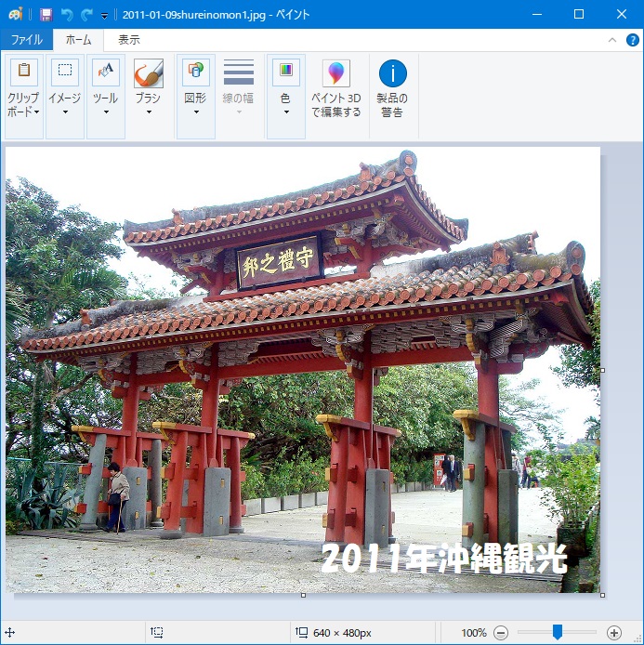Select the ブラシ brush tool icon
This screenshot has height=645, width=644.
point(149,72)
